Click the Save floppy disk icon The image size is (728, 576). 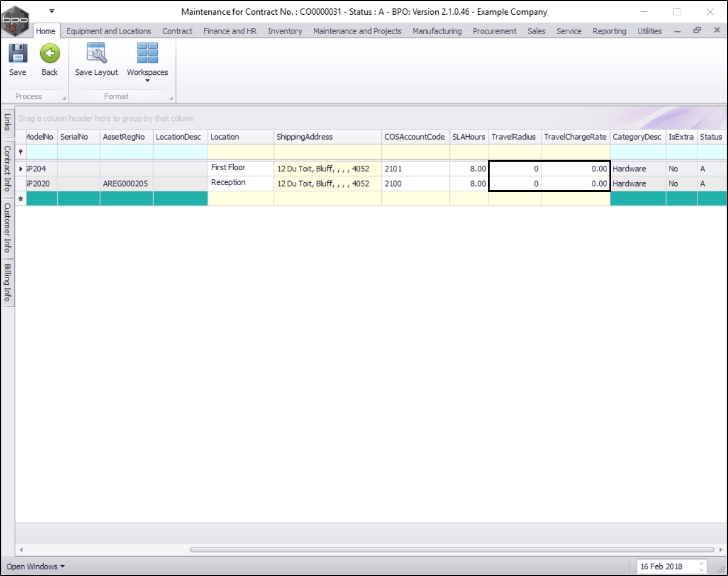pos(18,53)
